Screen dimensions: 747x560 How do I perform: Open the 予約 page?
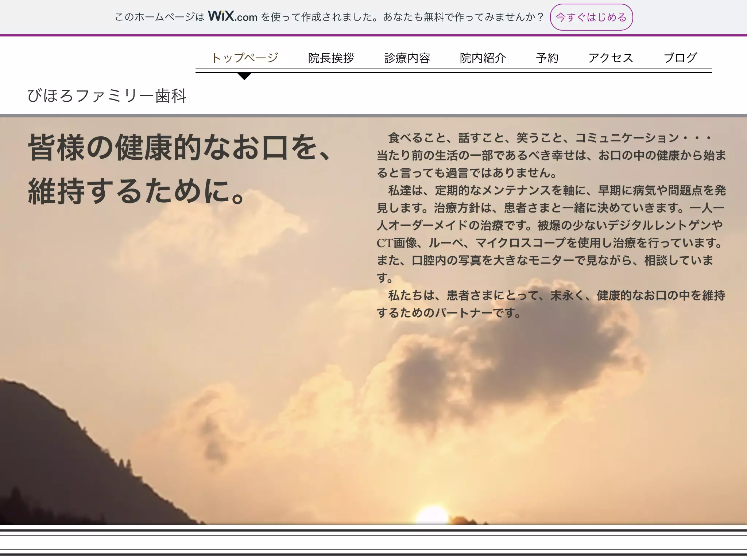click(547, 58)
